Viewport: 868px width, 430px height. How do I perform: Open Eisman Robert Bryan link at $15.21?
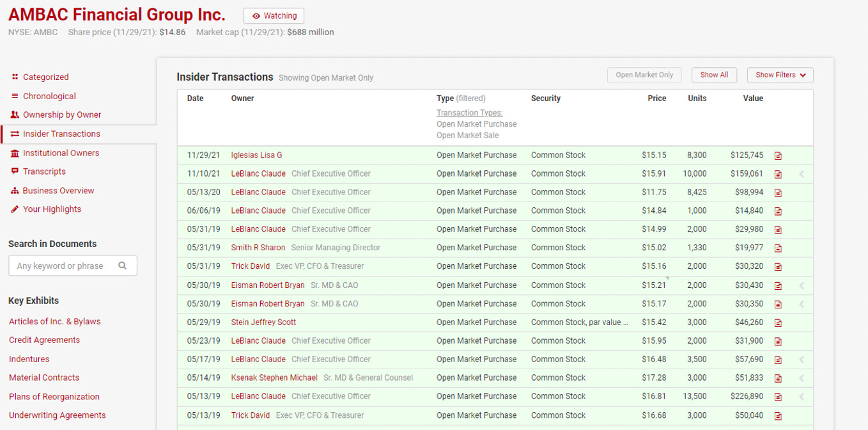(268, 285)
